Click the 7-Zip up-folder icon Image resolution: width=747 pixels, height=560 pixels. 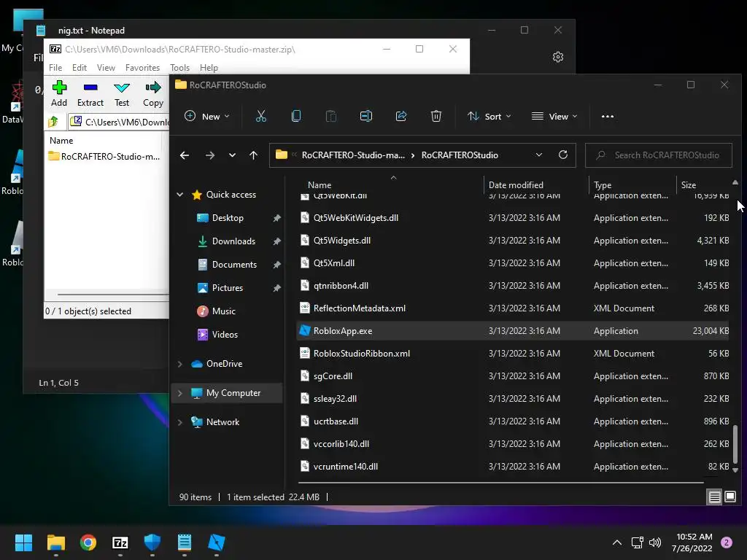point(53,122)
